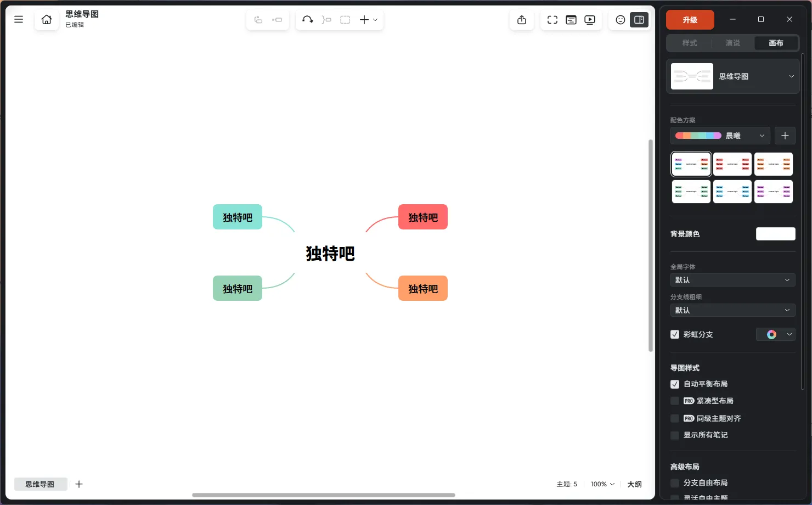
Task: Select the red top-right 独特吧 node
Action: (x=423, y=217)
